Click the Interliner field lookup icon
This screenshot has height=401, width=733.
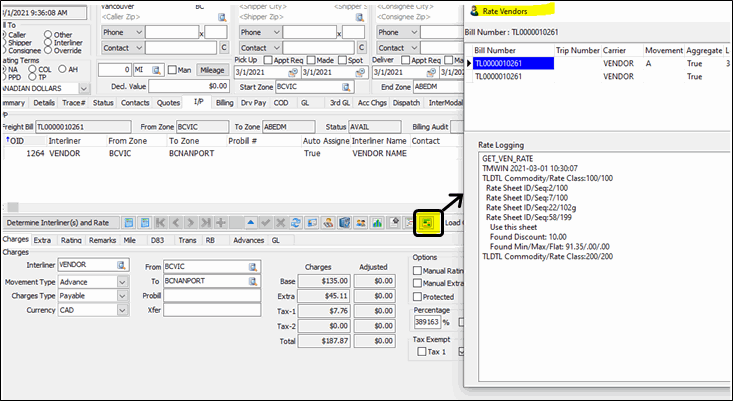[x=122, y=265]
